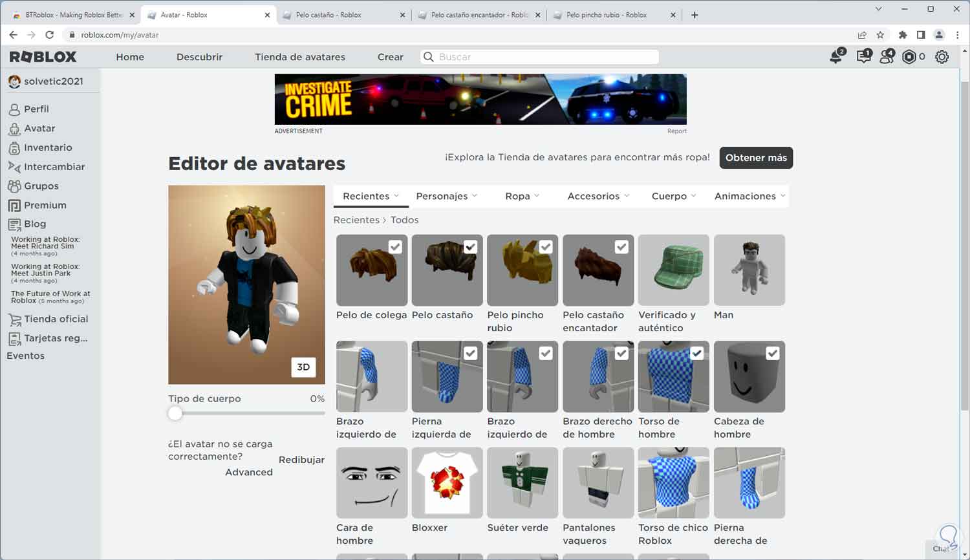970x560 pixels.
Task: Open the browser extensions puzzle icon
Action: [x=903, y=35]
